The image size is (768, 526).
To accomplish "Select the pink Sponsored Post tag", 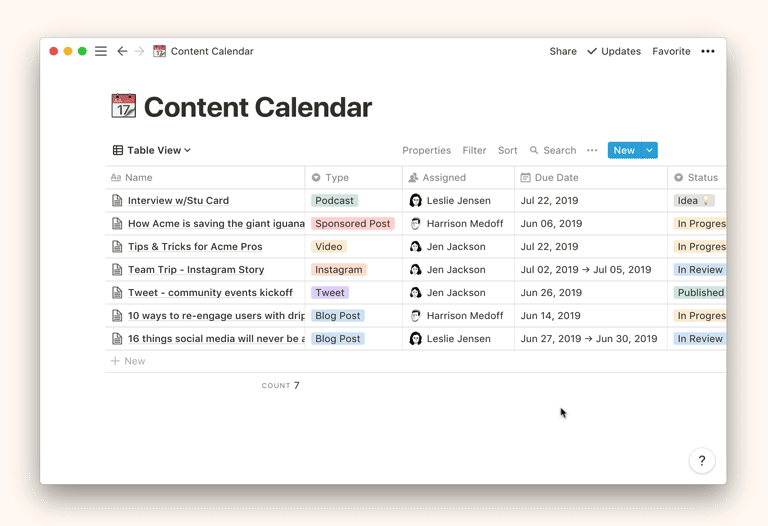I will click(x=353, y=224).
